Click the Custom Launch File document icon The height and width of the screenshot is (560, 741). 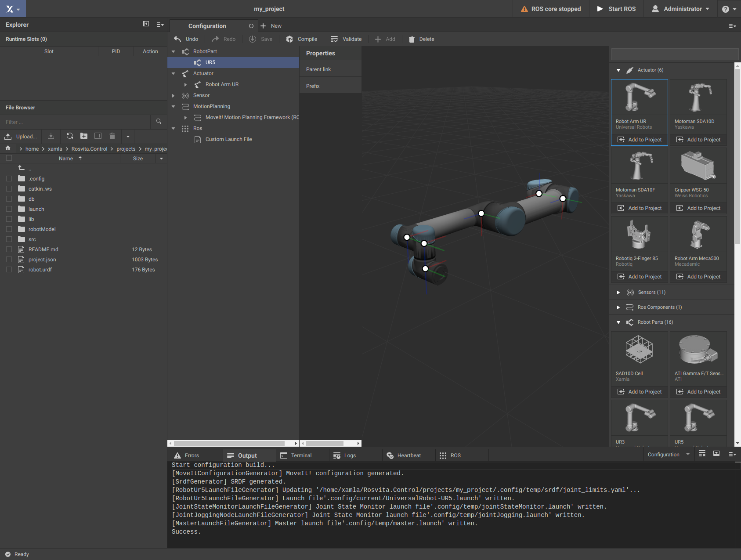pyautogui.click(x=198, y=139)
